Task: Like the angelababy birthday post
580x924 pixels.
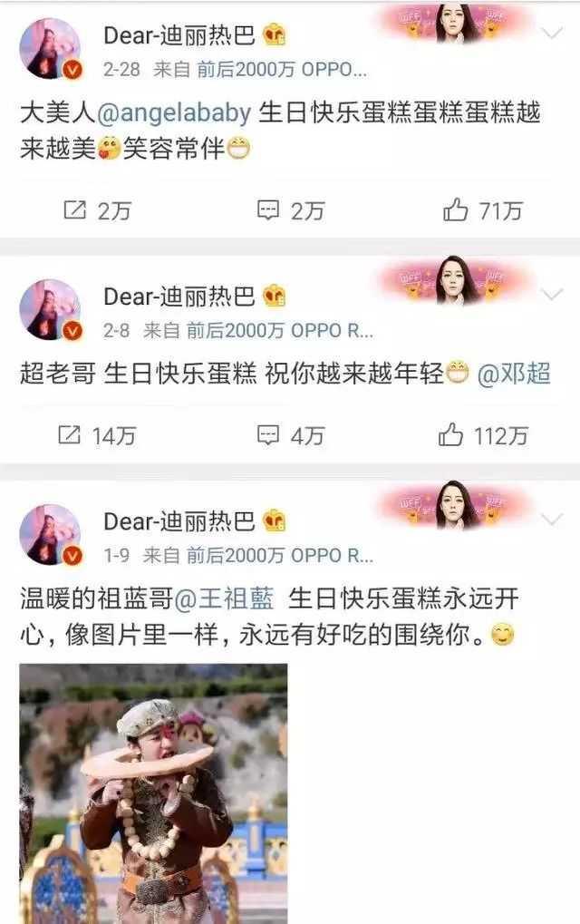Action: point(483,210)
